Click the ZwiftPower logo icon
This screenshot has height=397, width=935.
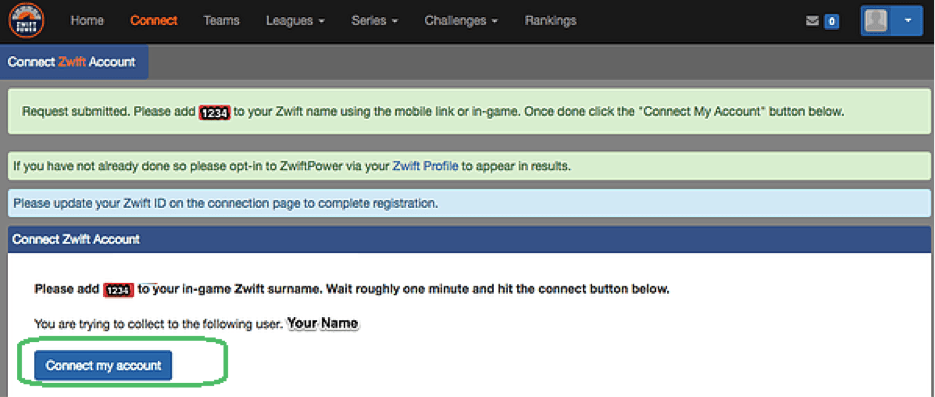26,20
